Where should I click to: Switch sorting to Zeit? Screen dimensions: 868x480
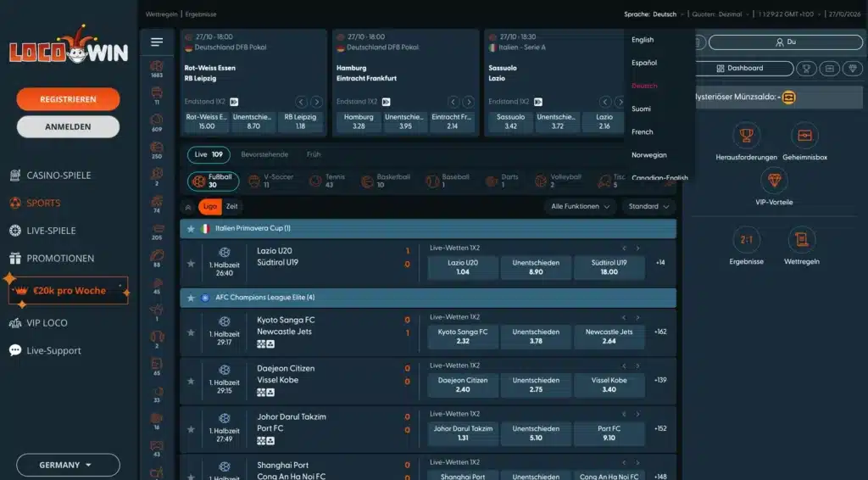click(x=232, y=207)
